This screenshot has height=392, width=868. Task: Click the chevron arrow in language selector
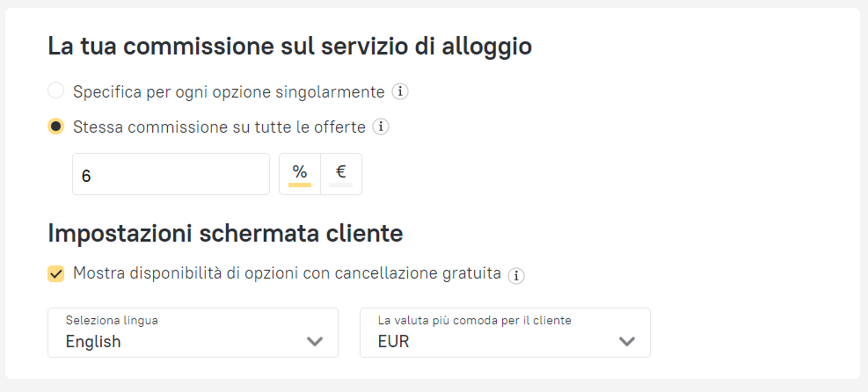[315, 342]
